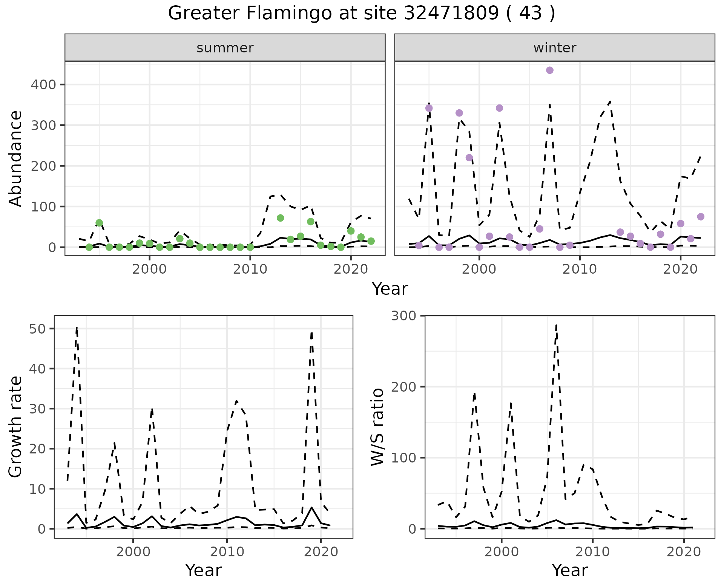Click the 'Year' label under W/S ratio plot
This screenshot has height=588, width=724.
click(569, 570)
